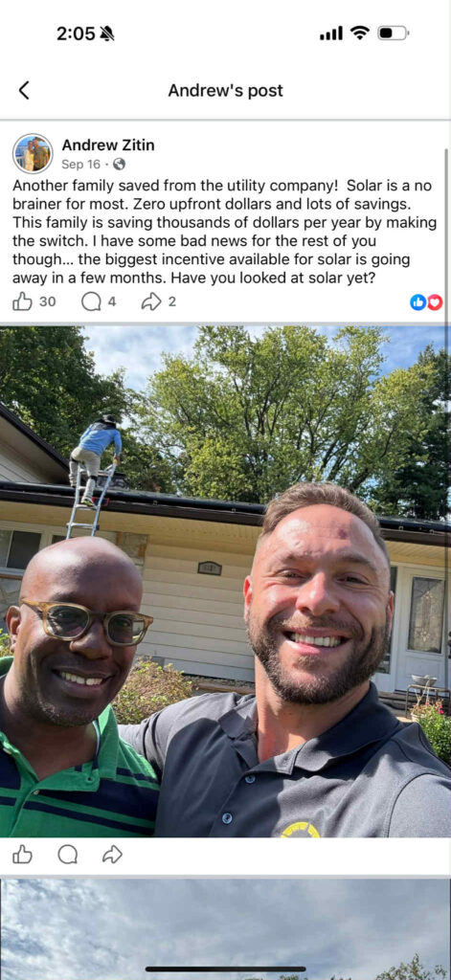Image resolution: width=451 pixels, height=980 pixels.
Task: Comment on the selfie photo
Action: tap(68, 855)
